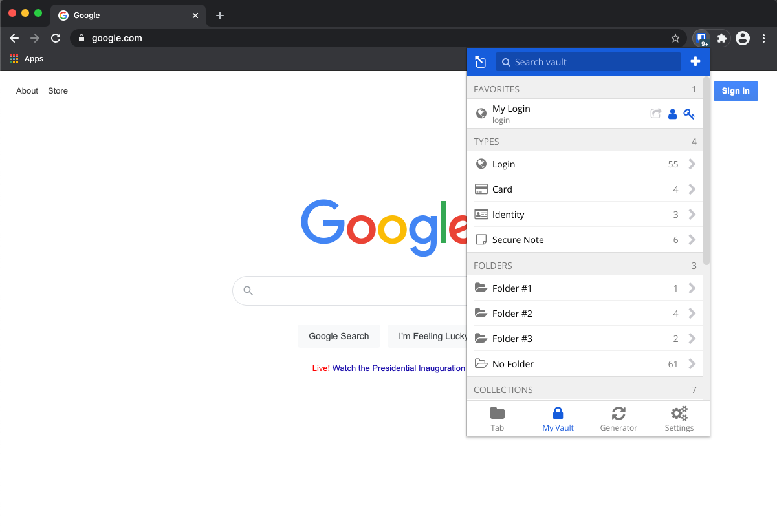This screenshot has height=532, width=777.
Task: Click the Google Search button
Action: click(x=339, y=336)
